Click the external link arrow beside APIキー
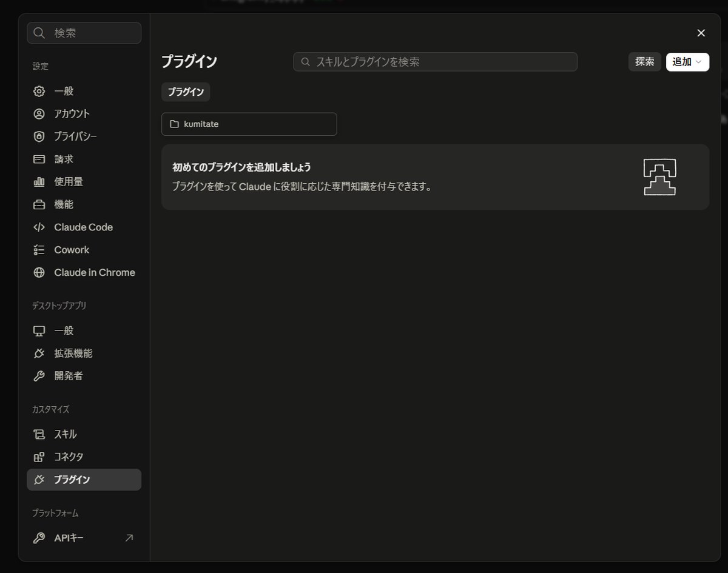The width and height of the screenshot is (728, 573). coord(129,538)
